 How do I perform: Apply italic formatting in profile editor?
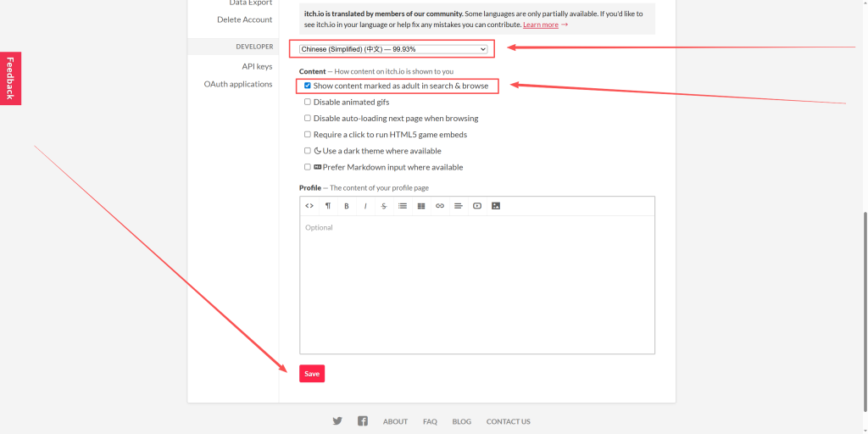[365, 206]
